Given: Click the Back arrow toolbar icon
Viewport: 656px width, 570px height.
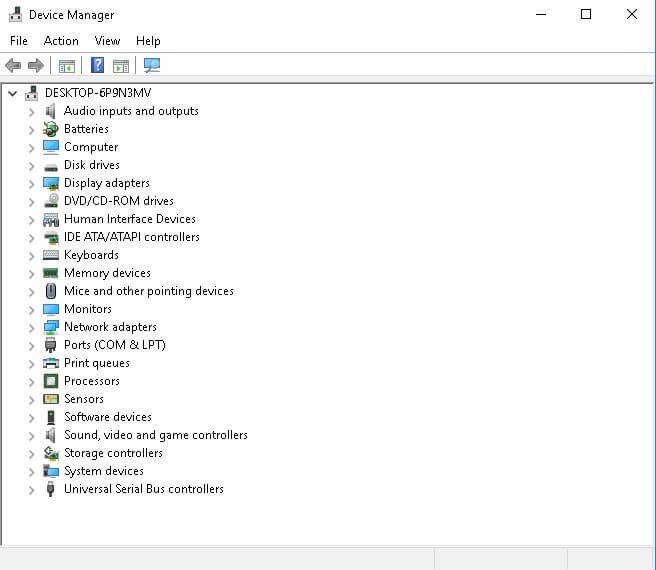Looking at the screenshot, I should (x=13, y=66).
